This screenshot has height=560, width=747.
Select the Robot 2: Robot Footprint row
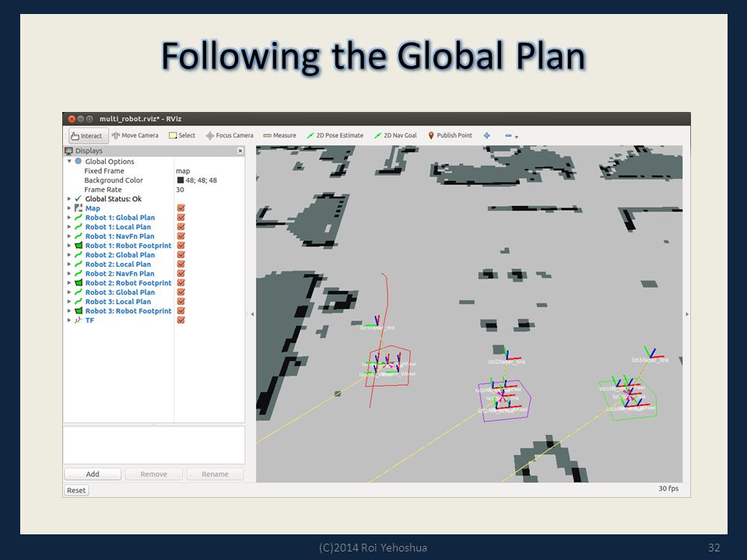[154, 283]
